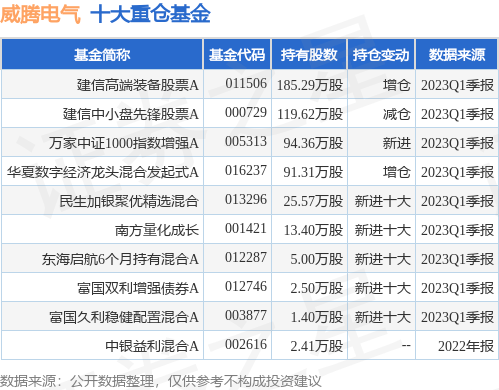The height and width of the screenshot is (390, 499).
Task: Click fund name 中银益利混合A
Action: [152, 346]
